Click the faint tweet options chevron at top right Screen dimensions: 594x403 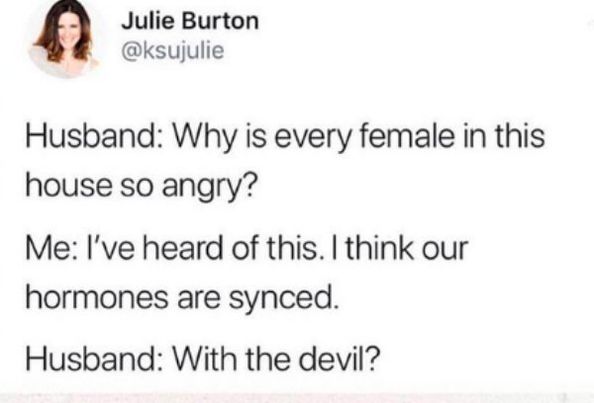589,23
